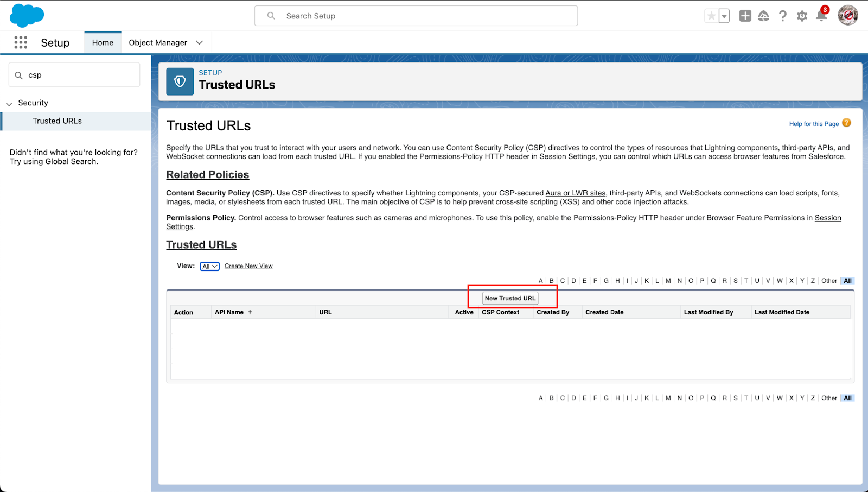The height and width of the screenshot is (492, 868).
Task: Open the App Launcher grid icon
Action: pos(21,42)
